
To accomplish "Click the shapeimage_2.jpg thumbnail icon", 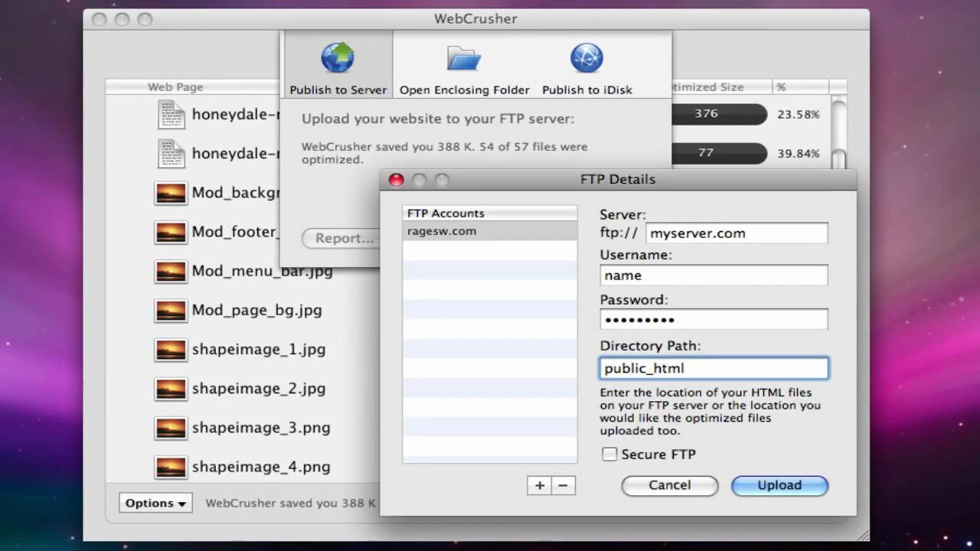I will pos(171,389).
